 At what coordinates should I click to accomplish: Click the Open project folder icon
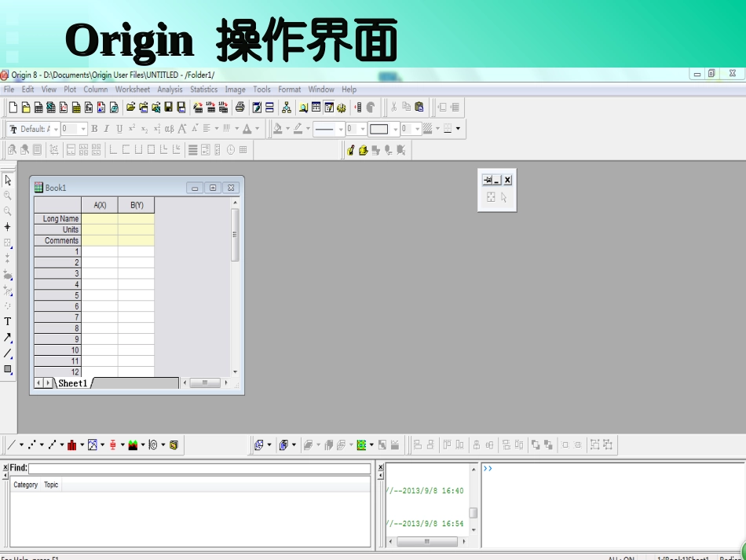coord(130,108)
